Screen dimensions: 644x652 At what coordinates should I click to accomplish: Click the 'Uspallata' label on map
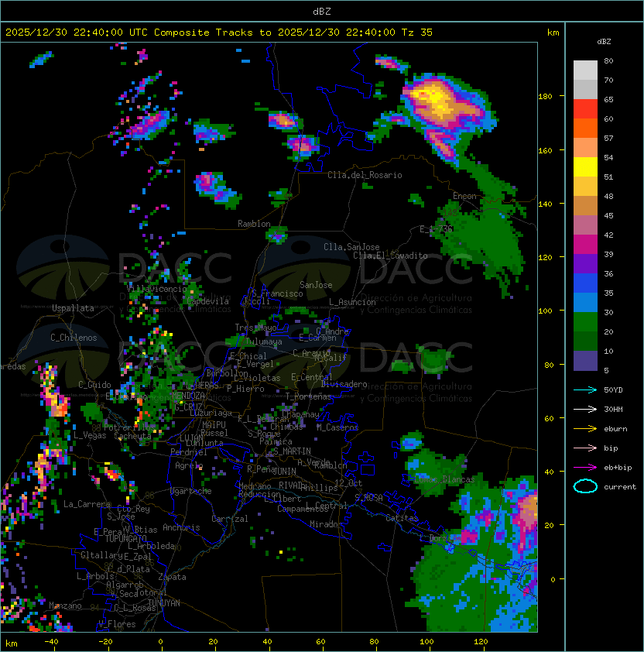[73, 308]
